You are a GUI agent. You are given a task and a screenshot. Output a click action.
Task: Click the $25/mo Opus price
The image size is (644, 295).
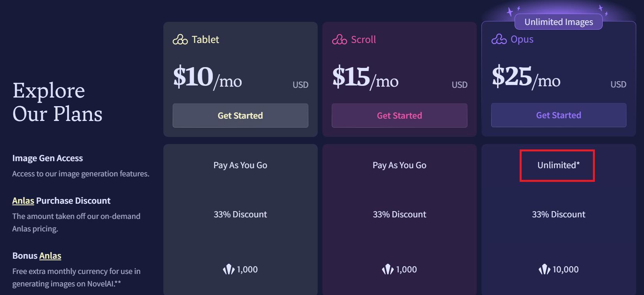(526, 76)
